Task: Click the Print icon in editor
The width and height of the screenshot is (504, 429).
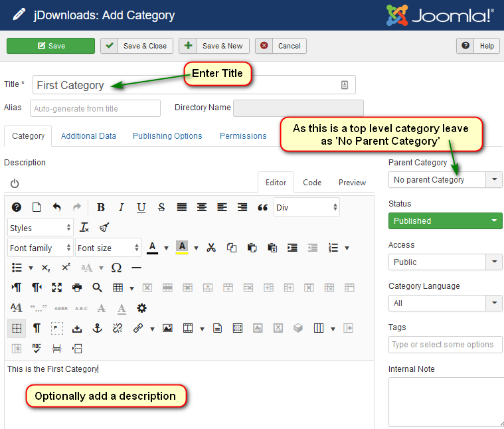Action: 77,288
